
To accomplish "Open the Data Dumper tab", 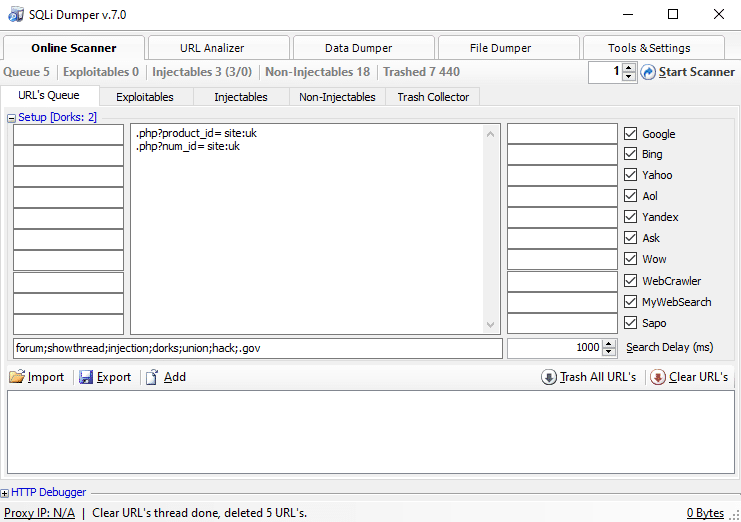I will (x=364, y=48).
